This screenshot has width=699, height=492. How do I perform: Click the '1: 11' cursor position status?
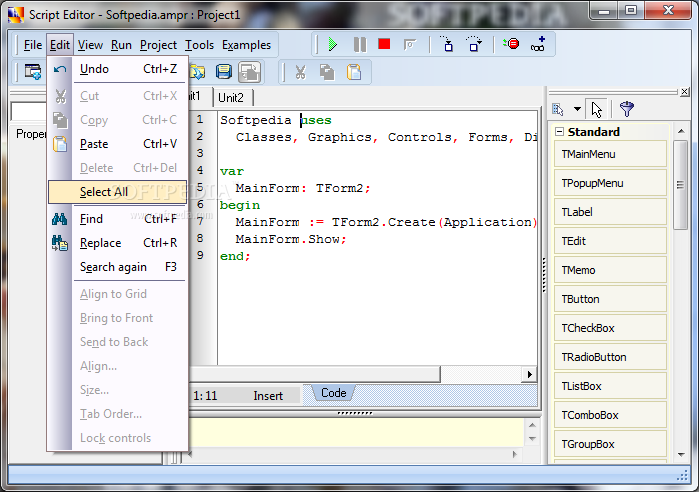(x=205, y=396)
